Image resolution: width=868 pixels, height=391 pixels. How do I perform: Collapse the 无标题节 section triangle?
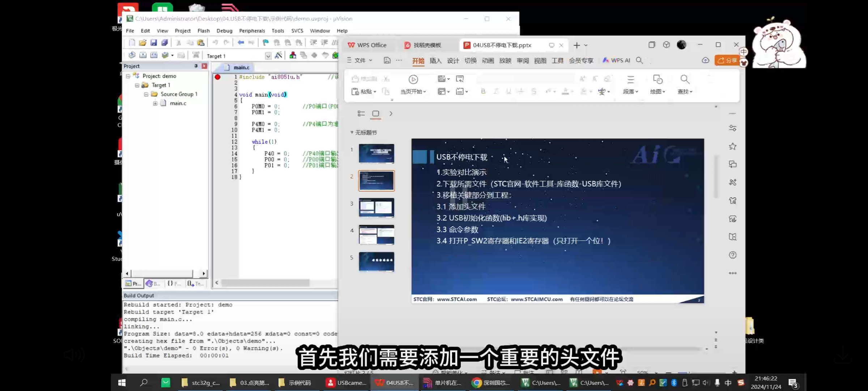point(352,133)
